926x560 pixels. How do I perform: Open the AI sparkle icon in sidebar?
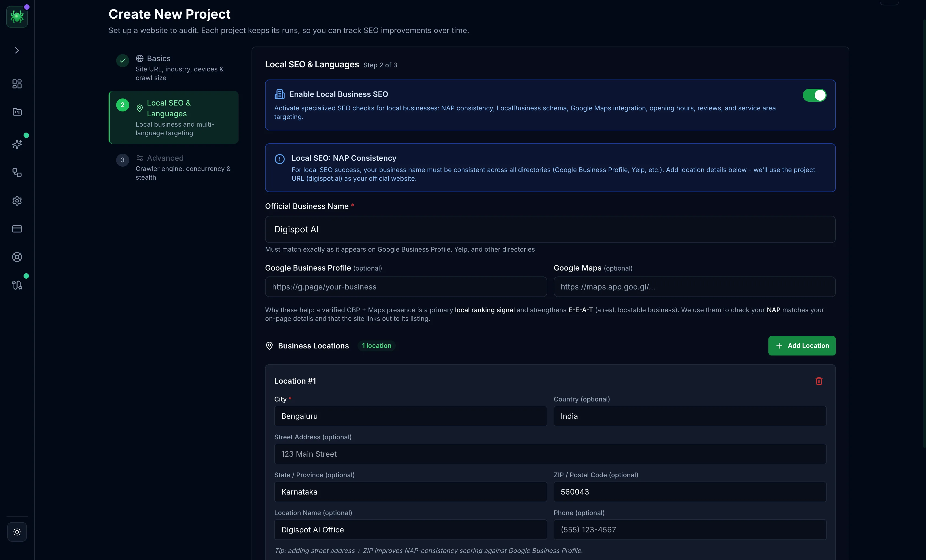click(17, 144)
